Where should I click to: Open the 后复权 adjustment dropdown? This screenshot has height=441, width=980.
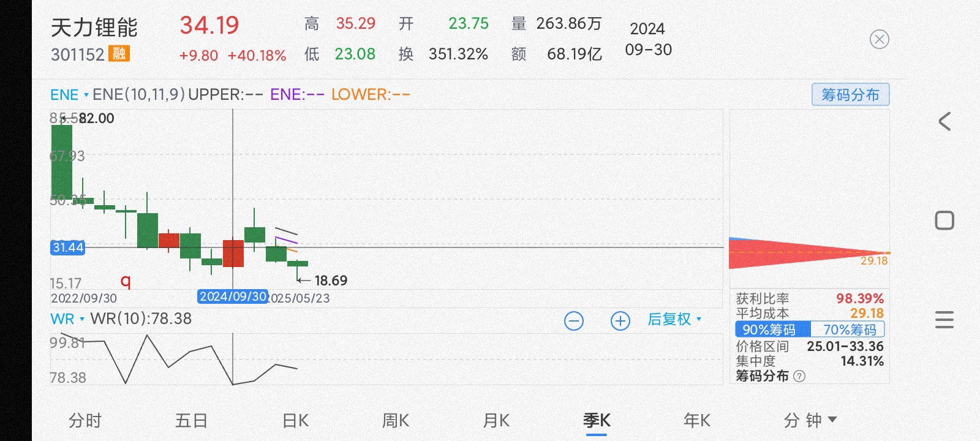tap(674, 319)
